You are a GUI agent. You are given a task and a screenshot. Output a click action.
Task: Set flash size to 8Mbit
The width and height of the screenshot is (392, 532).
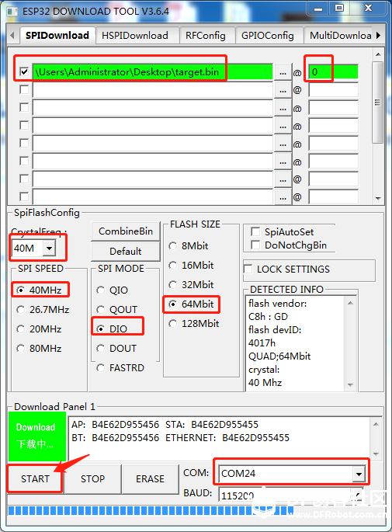coord(189,245)
